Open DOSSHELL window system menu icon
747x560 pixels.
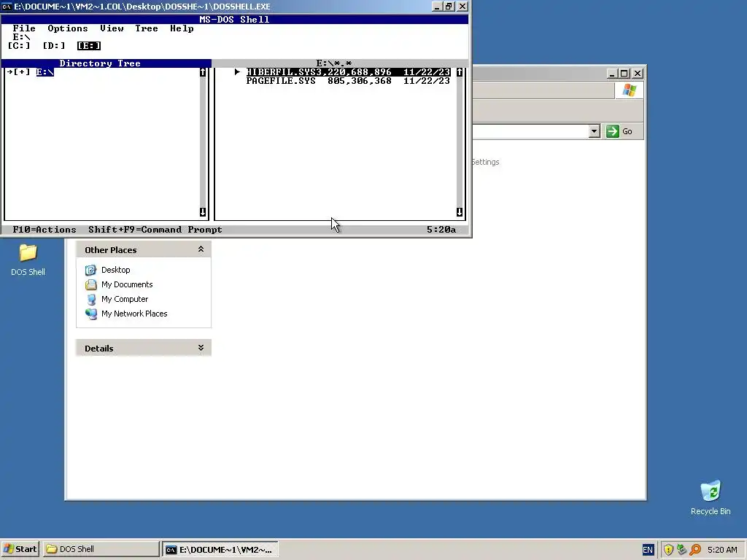[x=7, y=7]
